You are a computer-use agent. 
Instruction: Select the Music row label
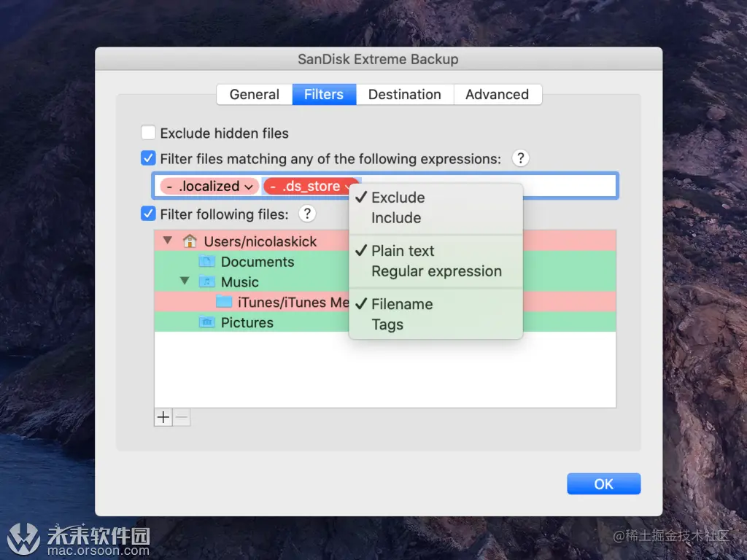[x=239, y=282]
